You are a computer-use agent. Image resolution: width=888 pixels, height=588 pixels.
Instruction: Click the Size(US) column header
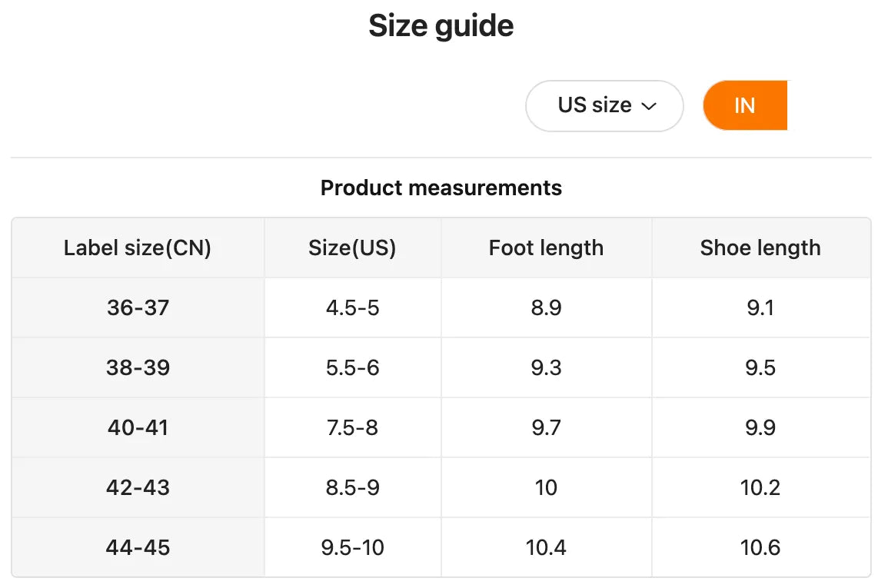pyautogui.click(x=352, y=248)
